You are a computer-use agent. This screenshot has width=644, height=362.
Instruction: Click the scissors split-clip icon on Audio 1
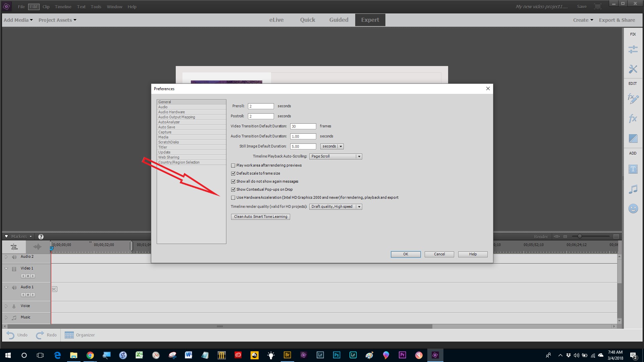click(54, 289)
